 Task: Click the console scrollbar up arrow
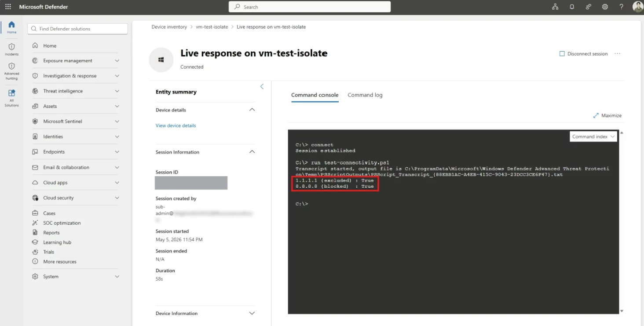622,133
